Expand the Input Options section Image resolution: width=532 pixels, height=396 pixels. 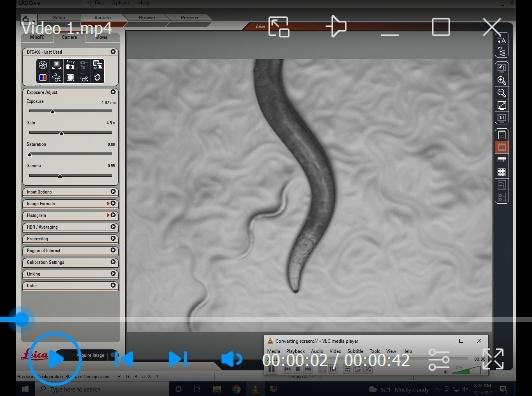tap(113, 192)
